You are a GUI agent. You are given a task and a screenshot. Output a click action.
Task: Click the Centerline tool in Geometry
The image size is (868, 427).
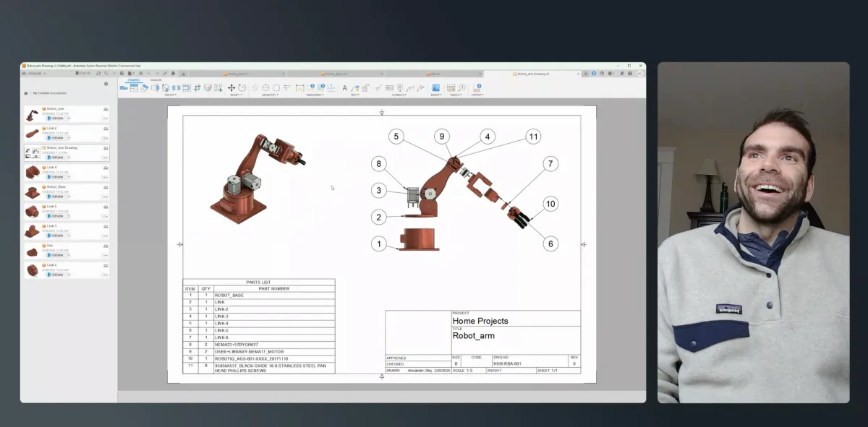255,88
